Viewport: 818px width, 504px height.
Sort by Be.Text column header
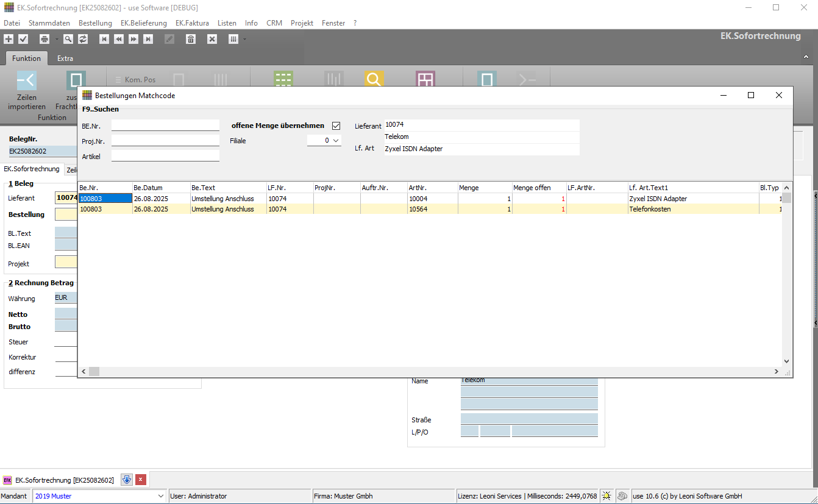[x=228, y=188]
